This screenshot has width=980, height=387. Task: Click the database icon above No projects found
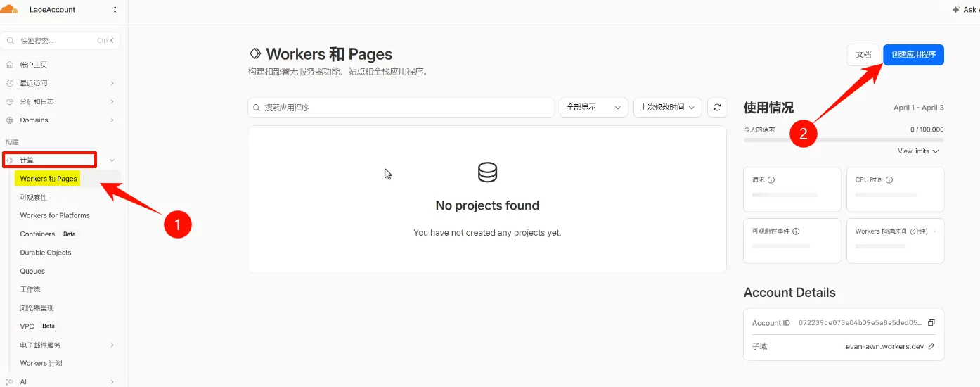pos(487,172)
